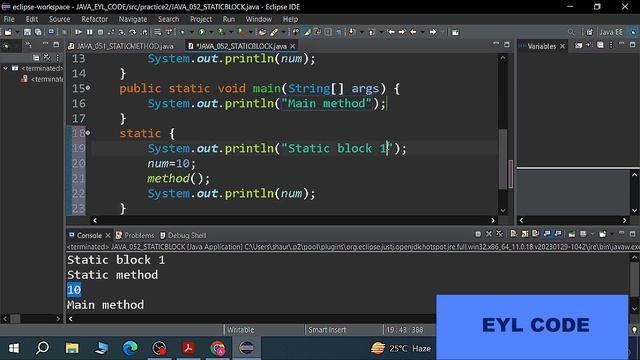The height and width of the screenshot is (360, 640).
Task: Click the Pin Console icon
Action: (x=572, y=234)
